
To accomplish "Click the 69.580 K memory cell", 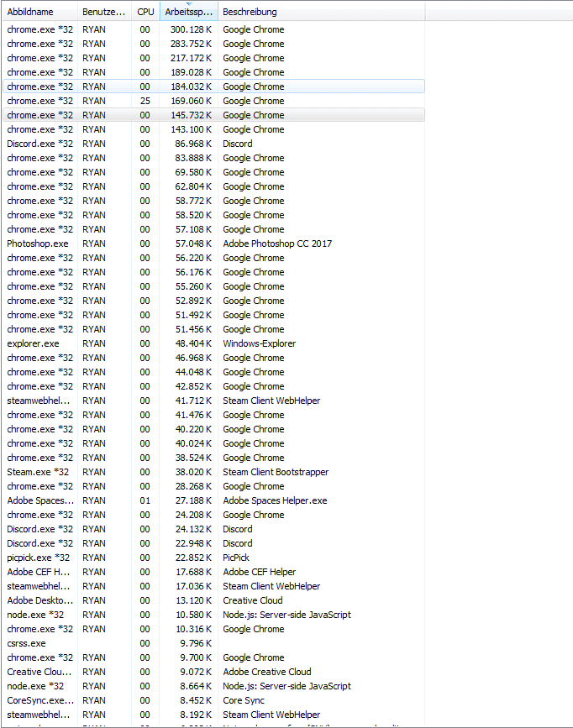I will [x=193, y=172].
